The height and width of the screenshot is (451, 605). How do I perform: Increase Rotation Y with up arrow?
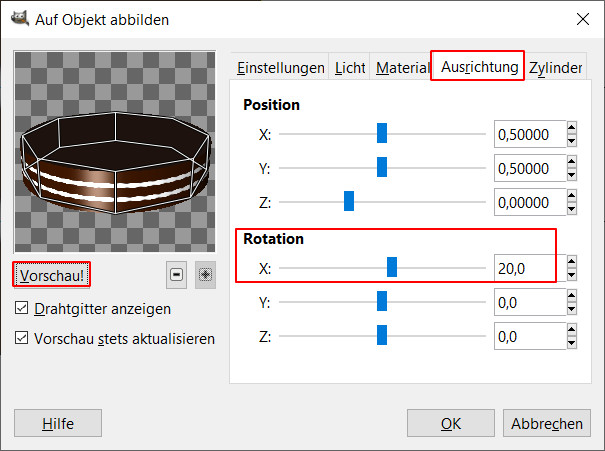coord(572,296)
